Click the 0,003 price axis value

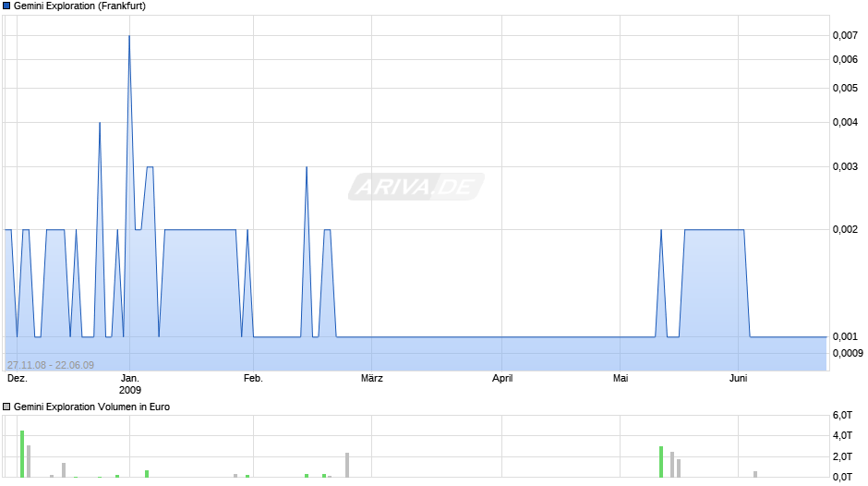(x=845, y=166)
